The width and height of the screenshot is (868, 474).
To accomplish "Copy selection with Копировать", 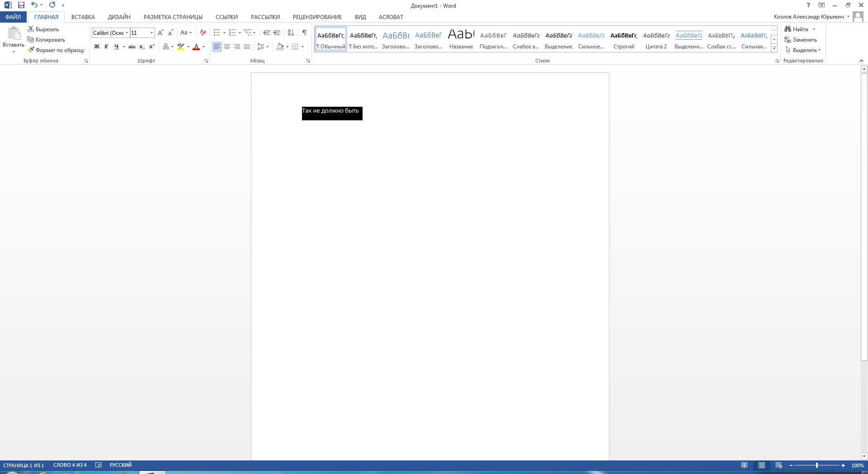I will pos(46,40).
